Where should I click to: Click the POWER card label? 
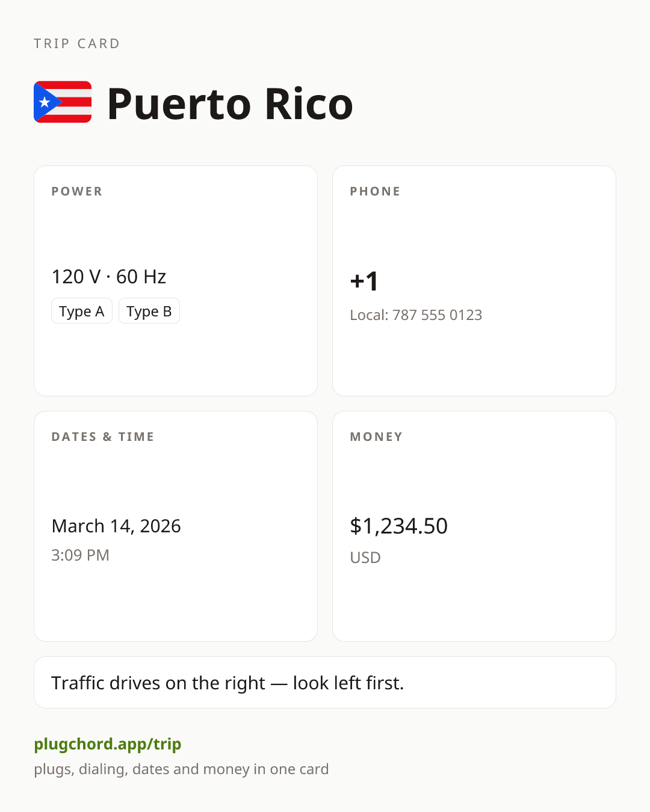pyautogui.click(x=77, y=191)
